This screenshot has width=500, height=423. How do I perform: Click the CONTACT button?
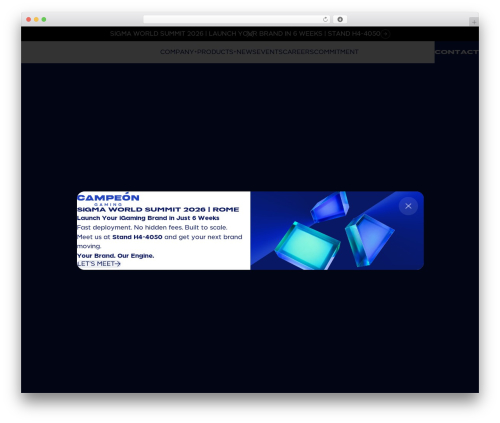457,52
